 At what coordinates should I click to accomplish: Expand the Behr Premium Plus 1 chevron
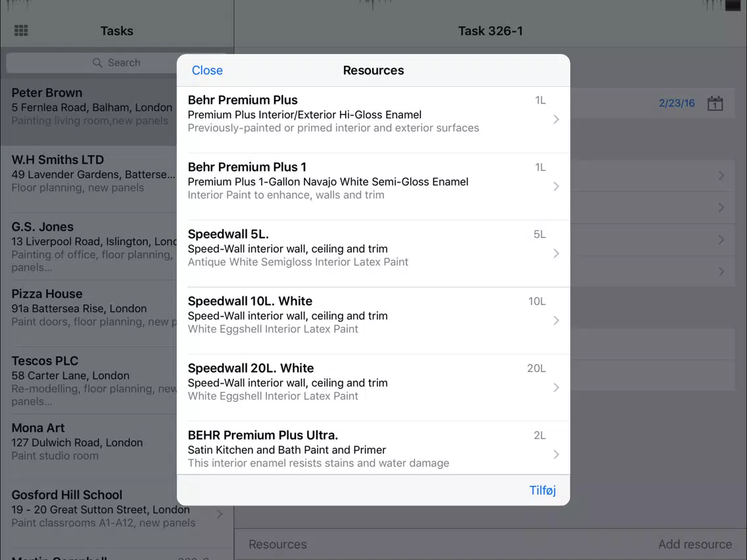pyautogui.click(x=556, y=187)
